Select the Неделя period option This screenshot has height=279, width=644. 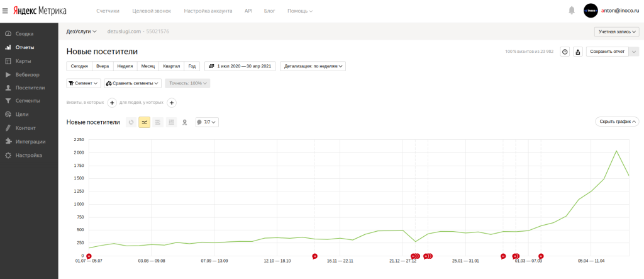(x=125, y=66)
